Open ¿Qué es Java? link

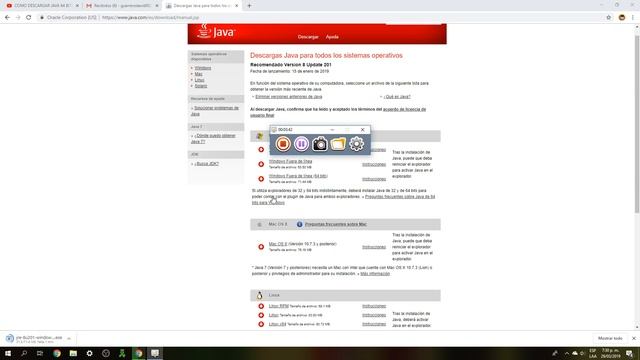397,97
